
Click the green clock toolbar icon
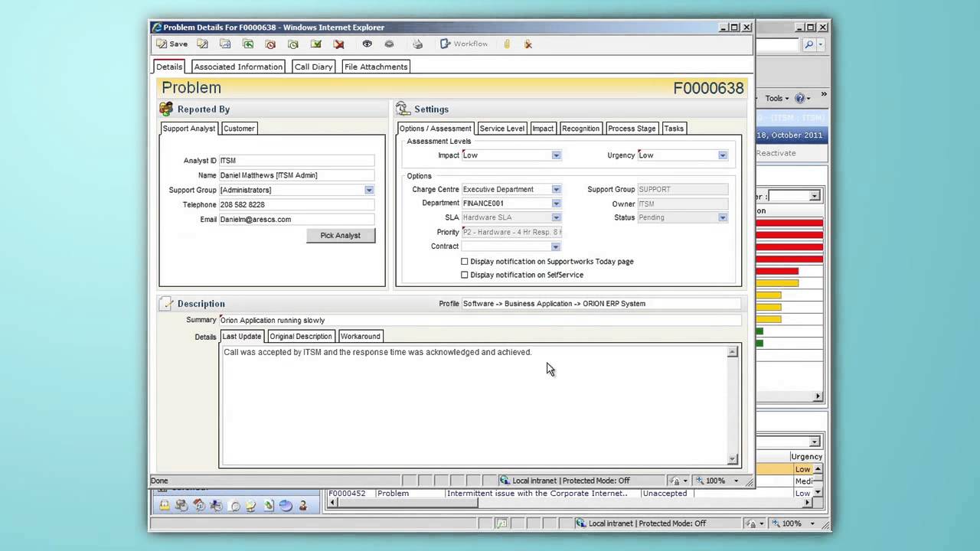[x=293, y=44]
